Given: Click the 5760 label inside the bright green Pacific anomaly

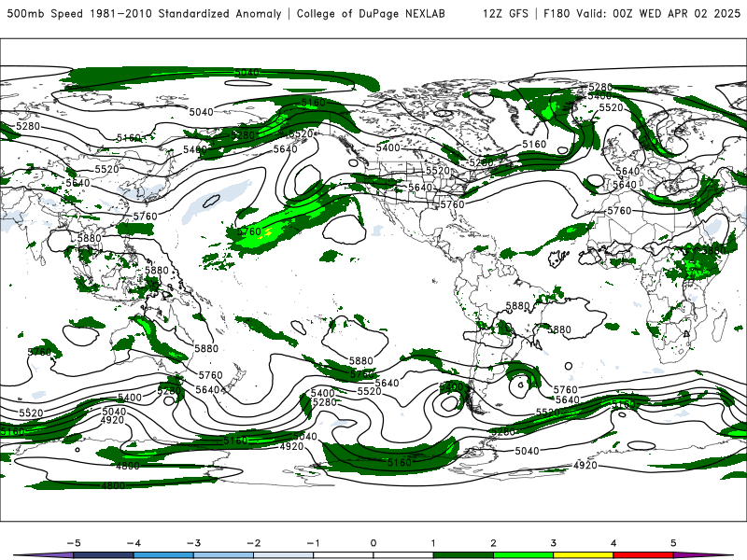Looking at the screenshot, I should 249,231.
